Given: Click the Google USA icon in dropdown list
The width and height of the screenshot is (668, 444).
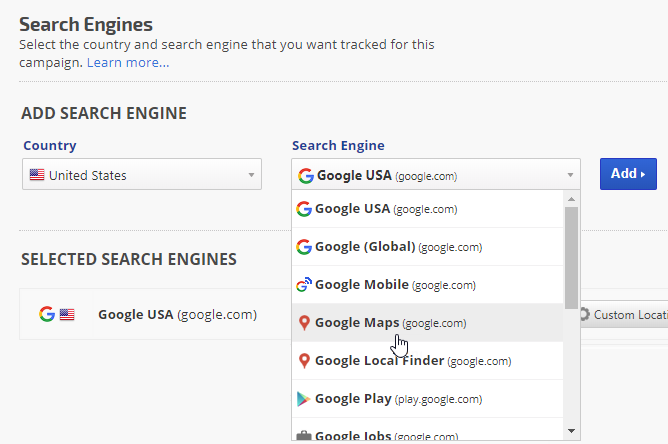Looking at the screenshot, I should point(304,209).
